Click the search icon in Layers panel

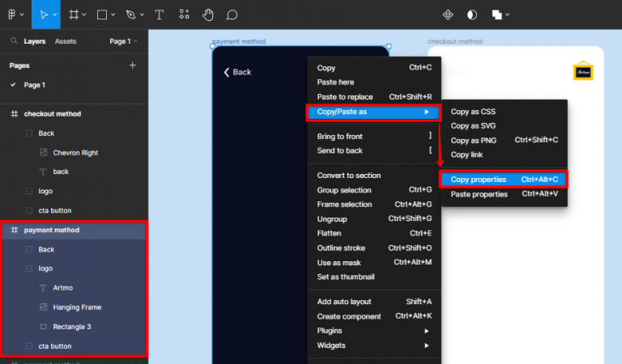pyautogui.click(x=14, y=40)
